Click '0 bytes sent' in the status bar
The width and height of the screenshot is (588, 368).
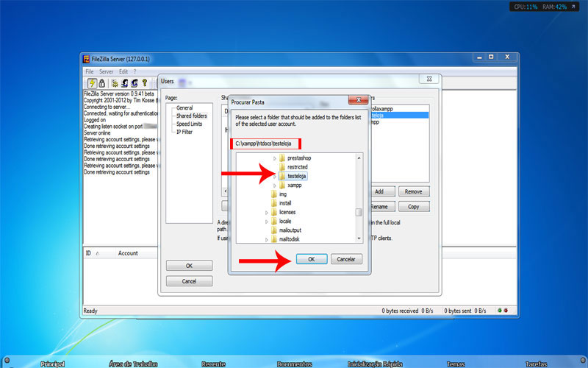(458, 311)
